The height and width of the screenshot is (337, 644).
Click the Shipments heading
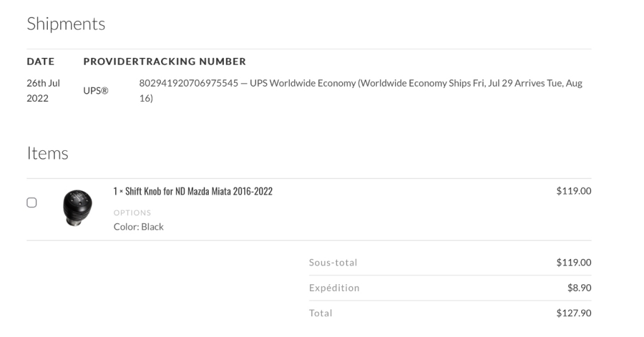pos(66,24)
